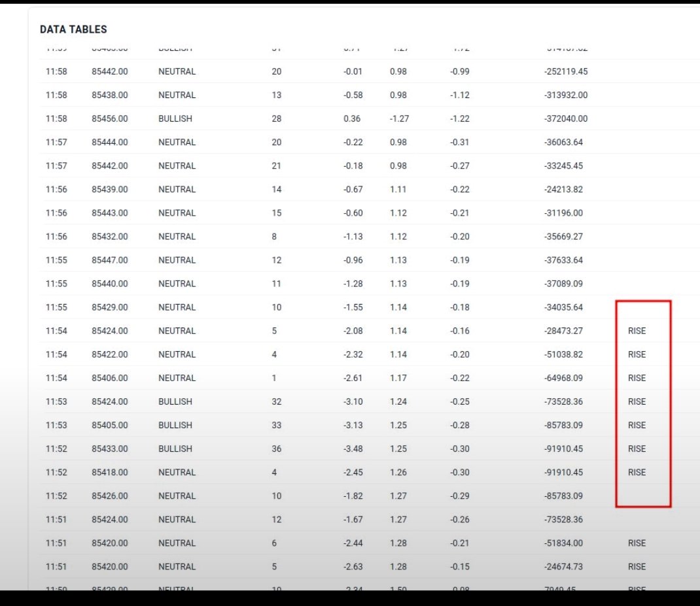Click the -3.48 cell

353,449
